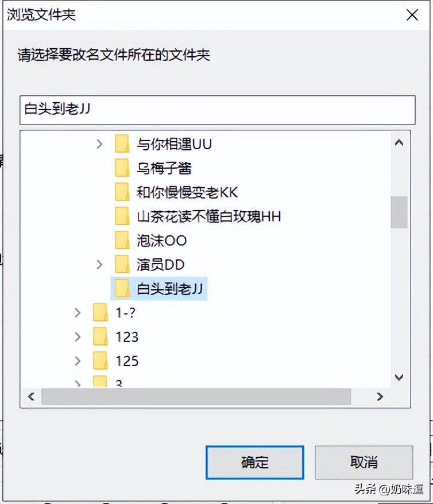Click the horizontal scrollbar right arrow

click(381, 397)
